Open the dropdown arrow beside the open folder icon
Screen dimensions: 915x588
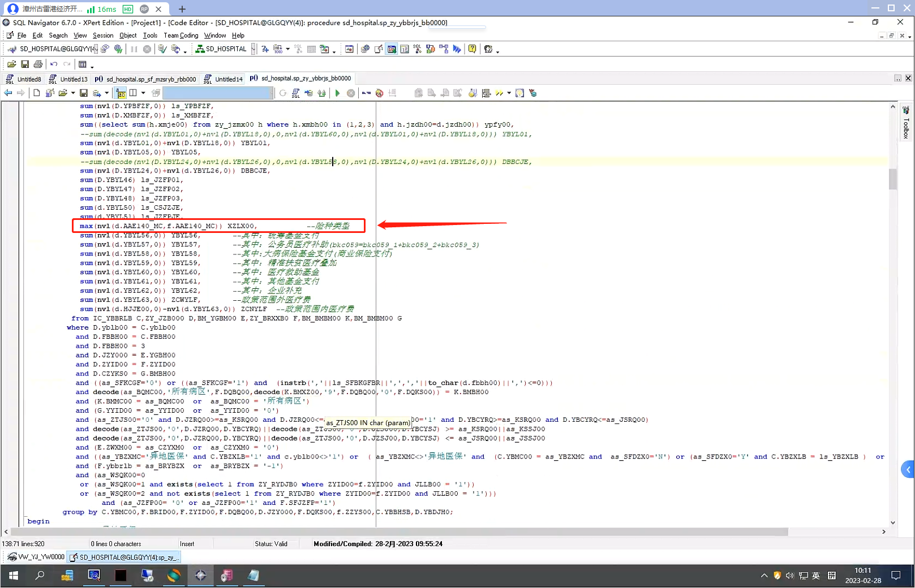tap(73, 93)
